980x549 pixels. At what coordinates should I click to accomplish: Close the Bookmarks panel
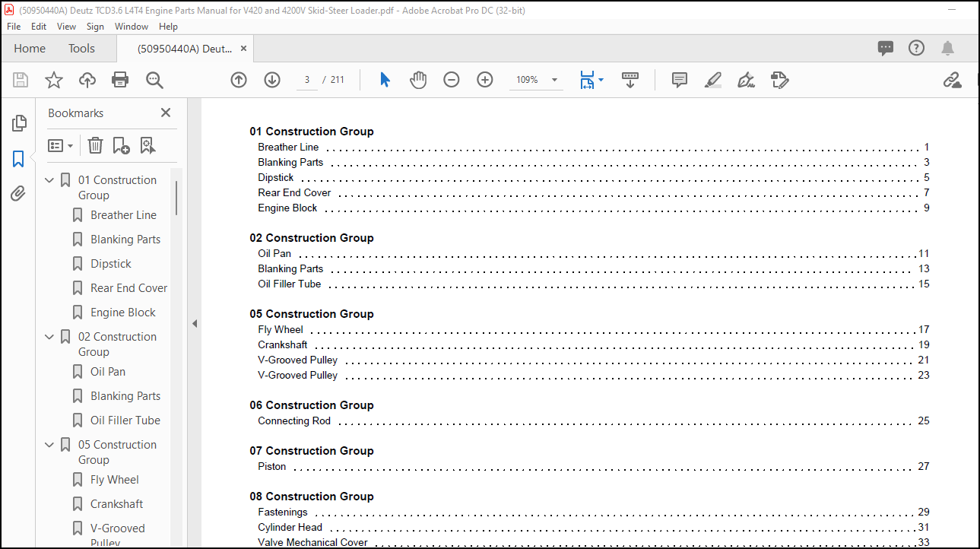[x=166, y=113]
